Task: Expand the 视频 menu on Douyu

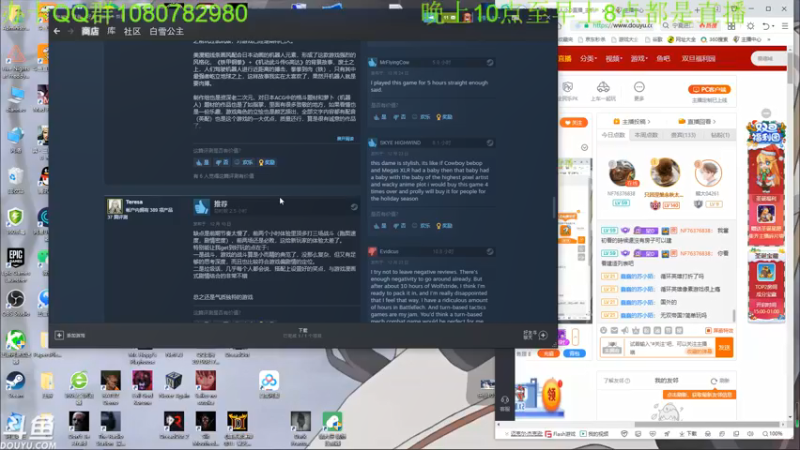Action: tap(613, 59)
